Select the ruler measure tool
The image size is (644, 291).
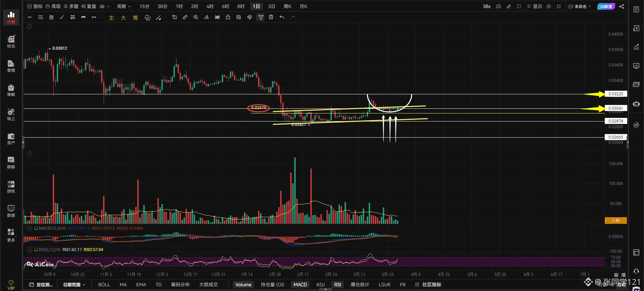click(185, 17)
